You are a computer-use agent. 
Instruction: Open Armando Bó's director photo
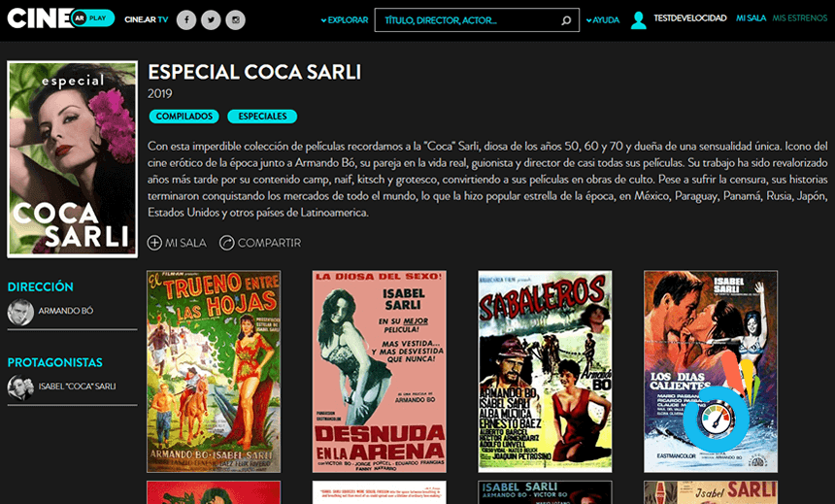[20, 312]
